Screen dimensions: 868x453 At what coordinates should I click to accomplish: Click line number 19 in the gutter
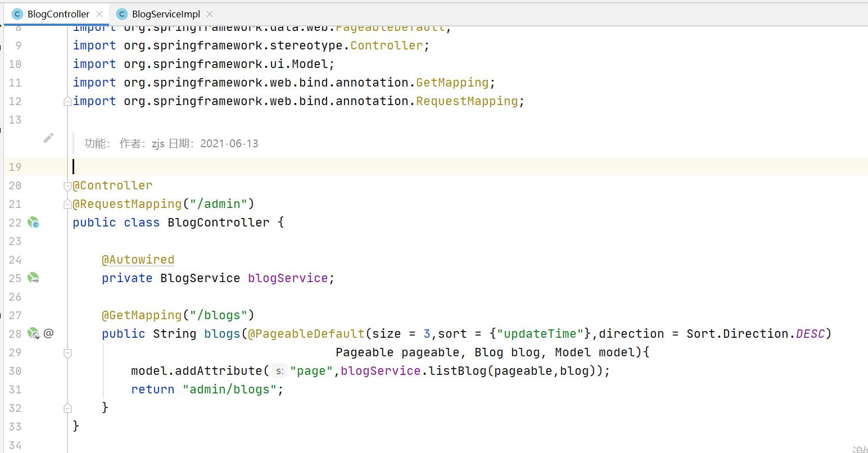[15, 167]
